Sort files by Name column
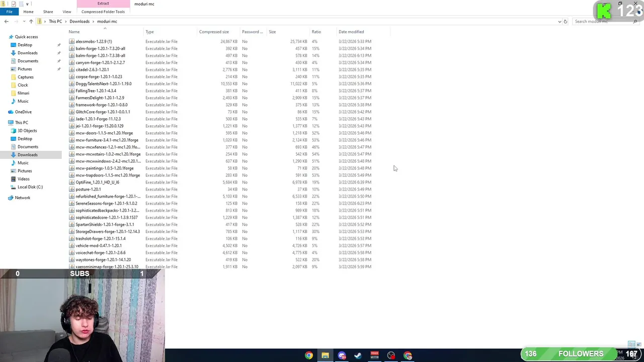 (74, 32)
